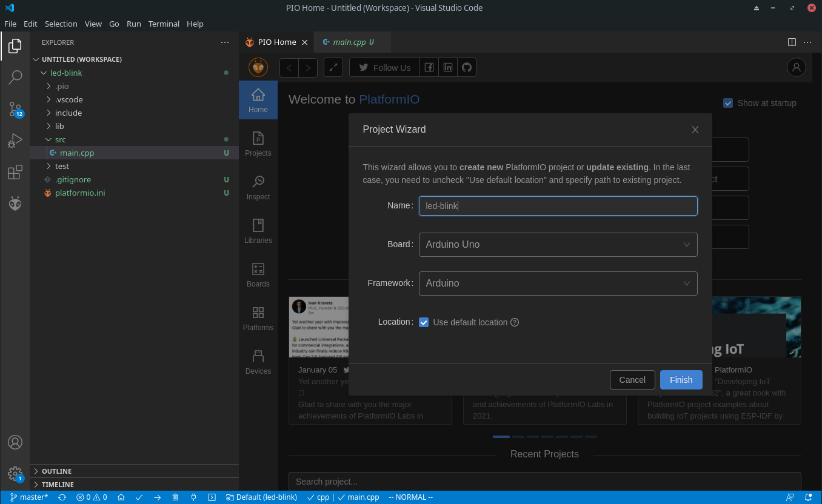Open Explorer panel ellipsis menu
This screenshot has height=504, width=822.
[x=225, y=42]
